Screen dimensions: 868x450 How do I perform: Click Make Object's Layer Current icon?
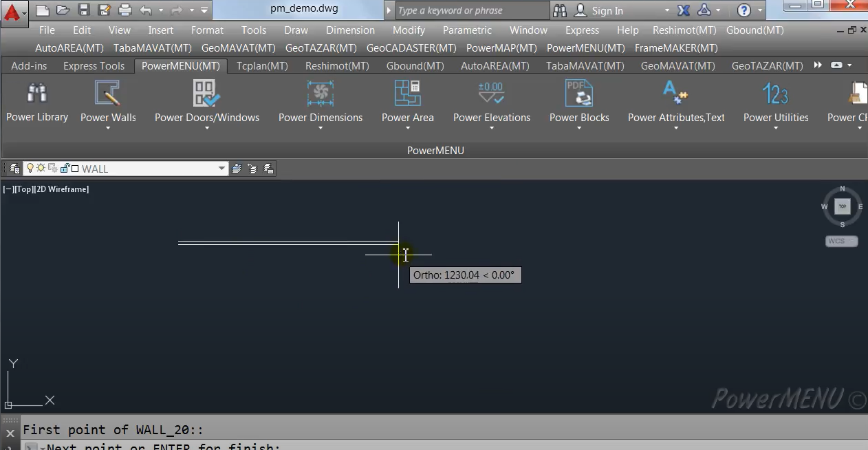(237, 169)
